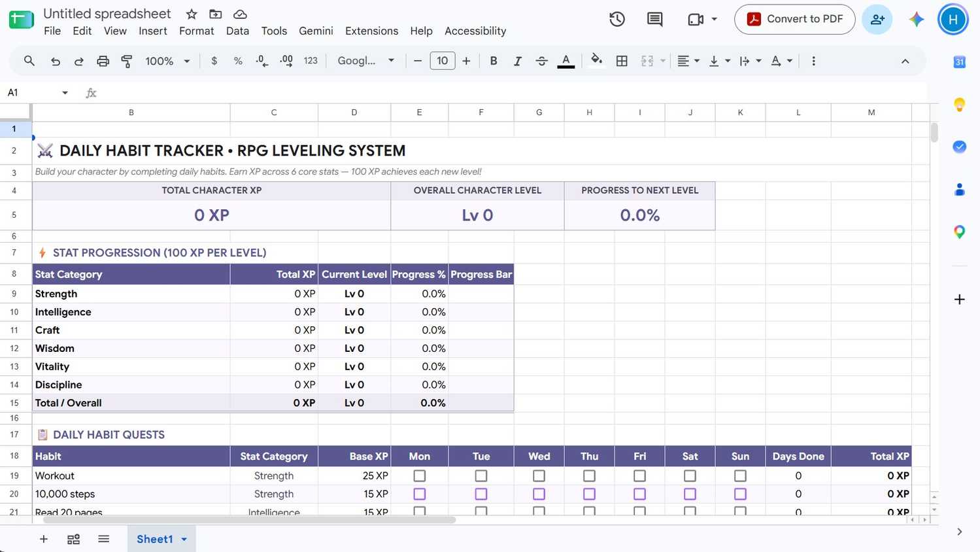Toggle bold formatting
Image resolution: width=980 pixels, height=552 pixels.
494,61
